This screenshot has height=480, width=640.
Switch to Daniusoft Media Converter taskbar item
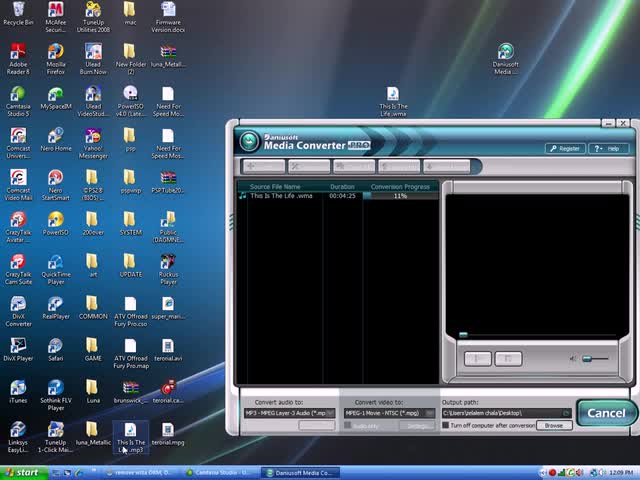pos(301,473)
